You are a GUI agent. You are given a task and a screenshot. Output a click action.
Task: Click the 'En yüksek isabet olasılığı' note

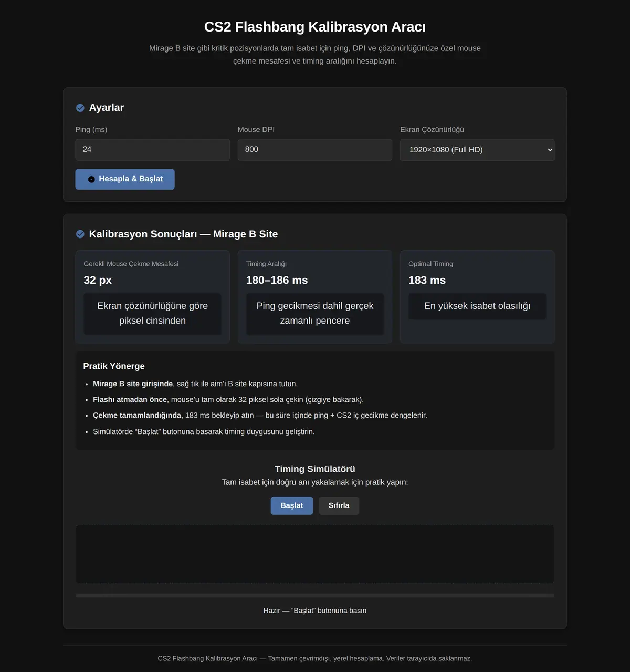pos(477,306)
